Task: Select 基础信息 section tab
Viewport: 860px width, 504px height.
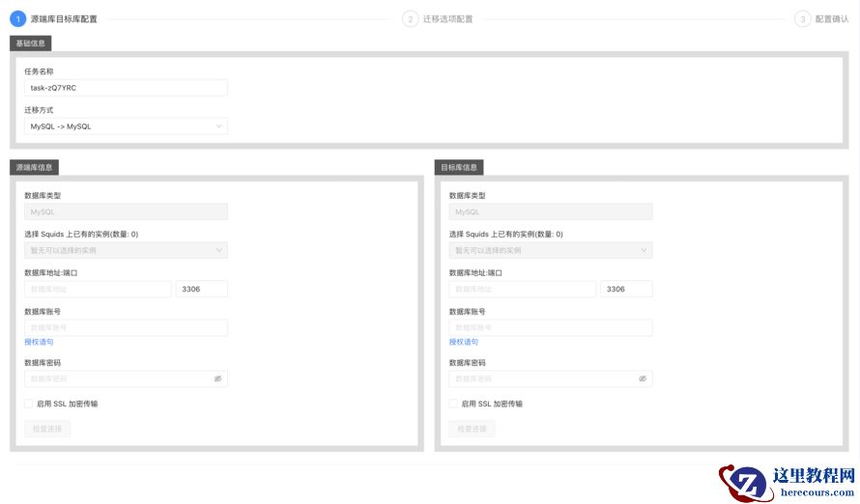Action: click(x=31, y=43)
